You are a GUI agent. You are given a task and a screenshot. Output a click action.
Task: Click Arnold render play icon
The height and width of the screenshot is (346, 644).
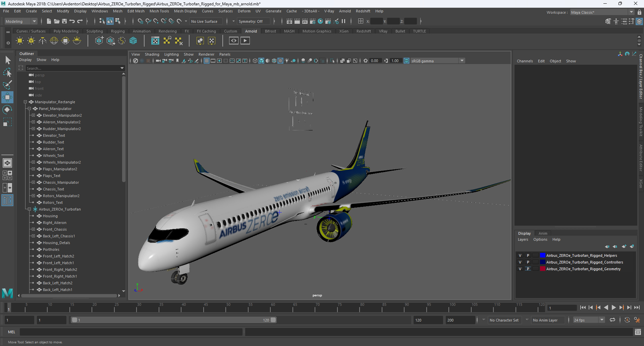tap(245, 41)
